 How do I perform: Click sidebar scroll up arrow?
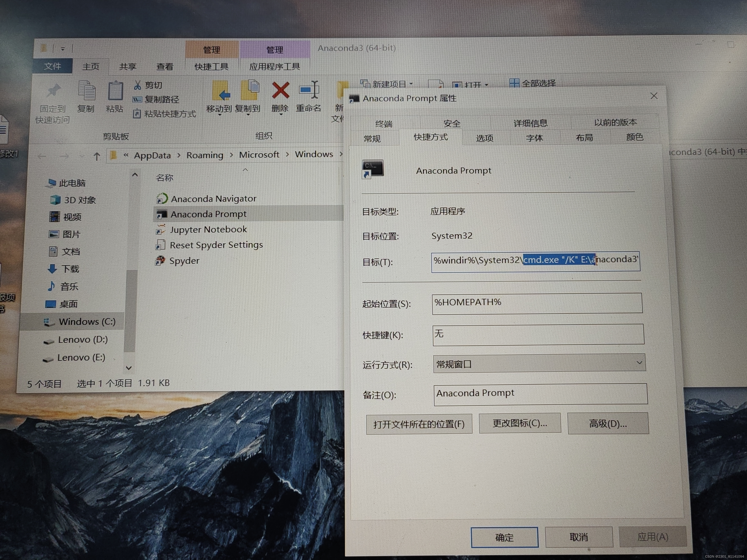(135, 175)
